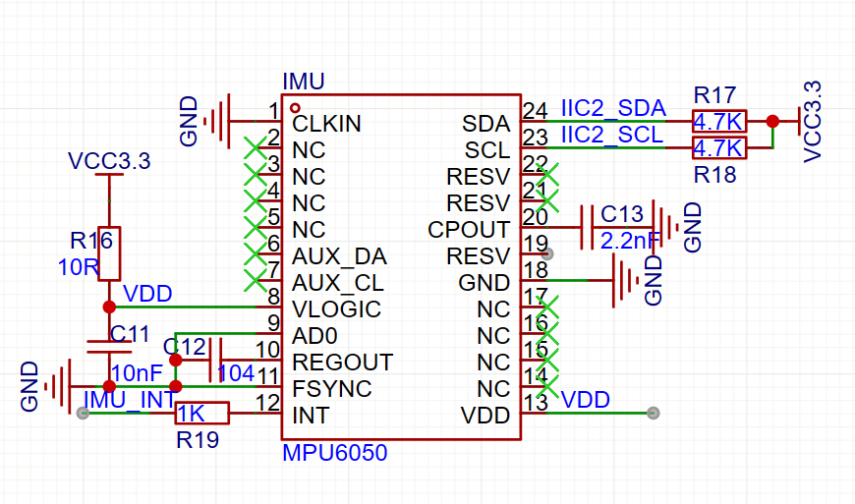This screenshot has width=855, height=504.
Task: Select the VDD net label at pin 13
Action: point(585,400)
